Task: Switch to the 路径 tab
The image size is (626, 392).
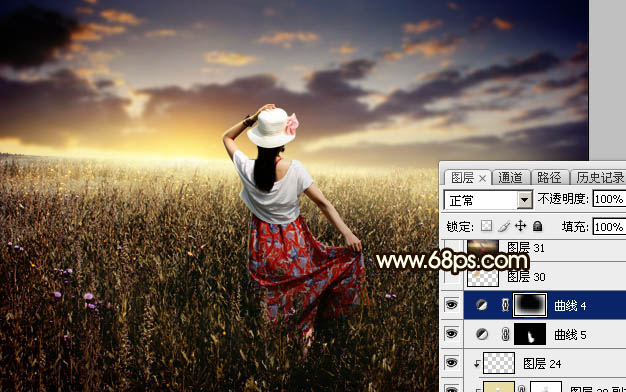Action: tap(549, 178)
